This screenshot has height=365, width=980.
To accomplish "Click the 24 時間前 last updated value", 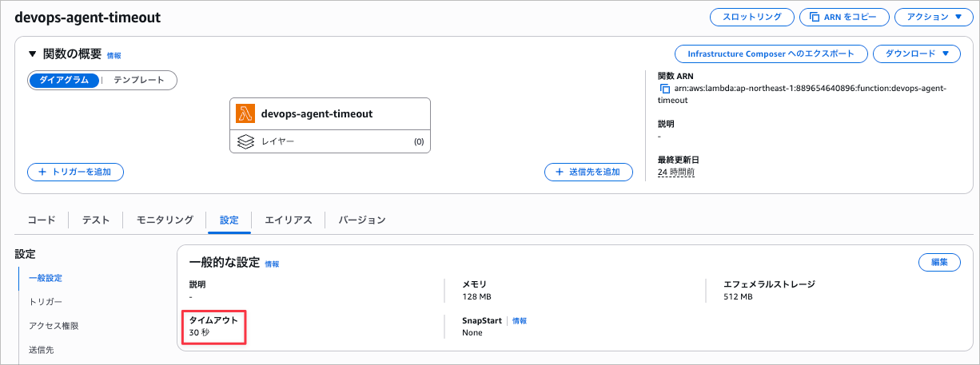I will pos(675,172).
